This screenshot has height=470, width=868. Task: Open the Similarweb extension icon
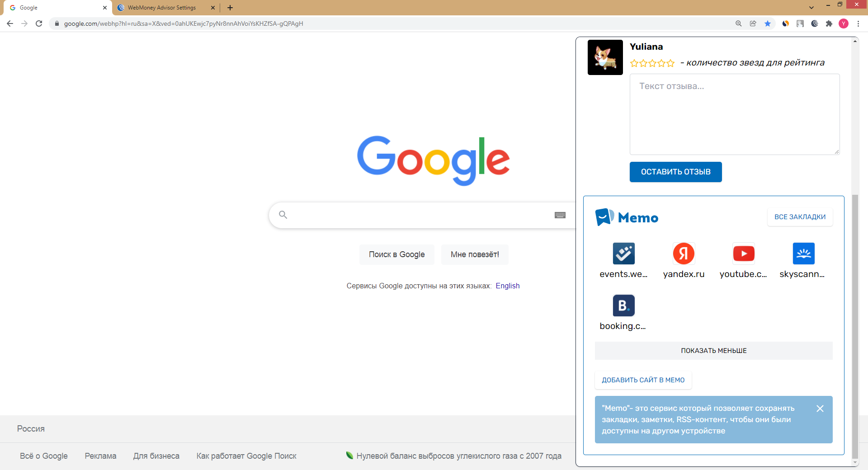tap(786, 23)
